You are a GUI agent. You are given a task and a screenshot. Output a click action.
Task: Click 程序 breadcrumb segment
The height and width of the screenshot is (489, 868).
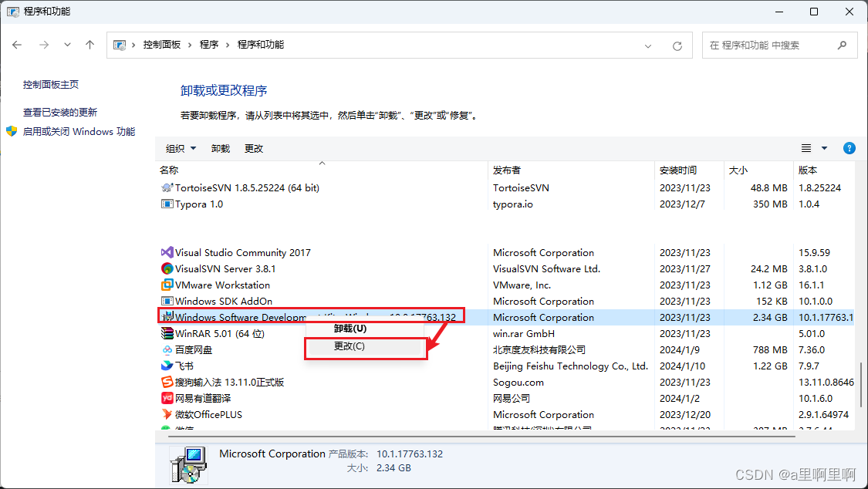pos(208,45)
